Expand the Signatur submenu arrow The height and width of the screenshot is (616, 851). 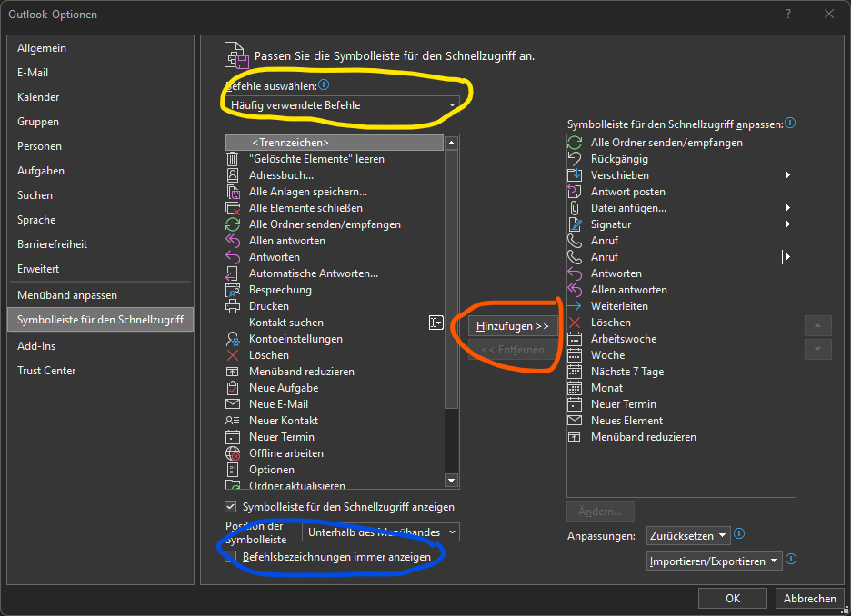pyautogui.click(x=787, y=224)
